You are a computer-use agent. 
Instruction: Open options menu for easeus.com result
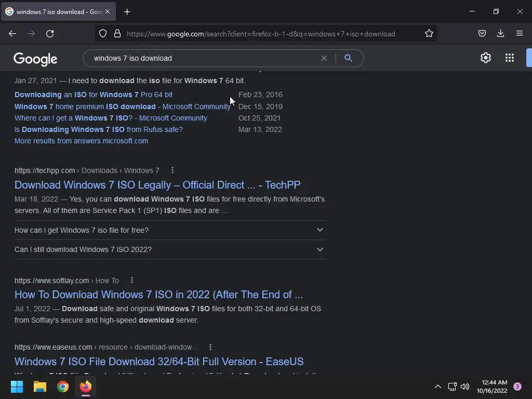tap(210, 347)
